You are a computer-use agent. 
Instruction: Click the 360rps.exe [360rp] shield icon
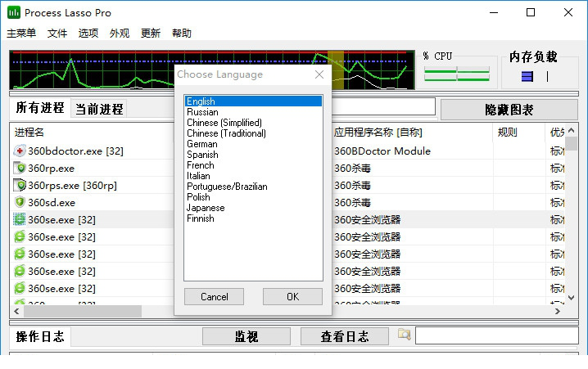pyautogui.click(x=20, y=186)
